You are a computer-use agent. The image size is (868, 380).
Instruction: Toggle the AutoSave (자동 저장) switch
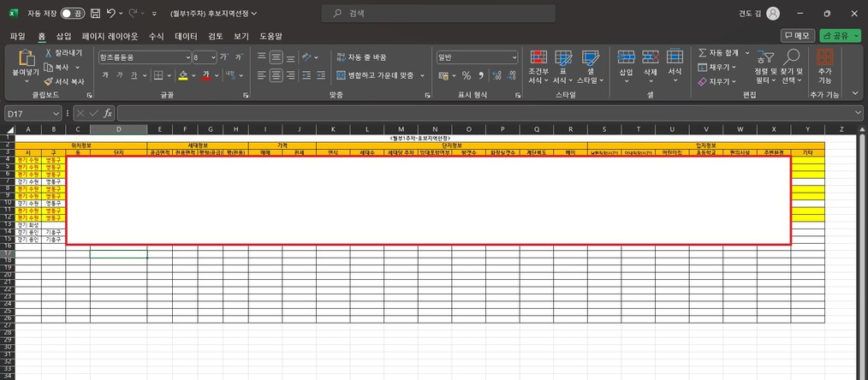73,14
